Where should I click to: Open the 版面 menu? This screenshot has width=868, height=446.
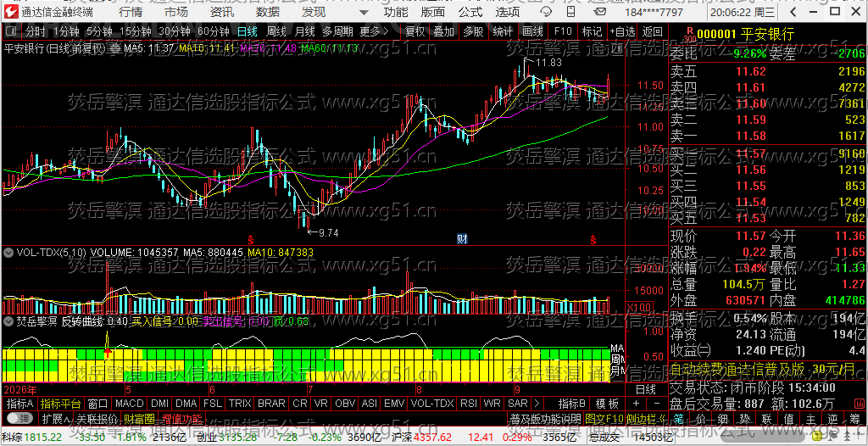tap(433, 12)
